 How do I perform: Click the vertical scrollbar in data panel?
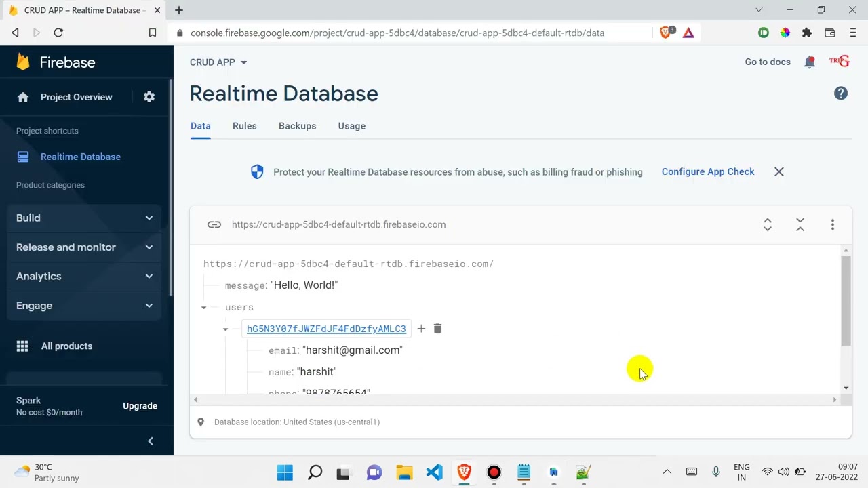coord(846,301)
